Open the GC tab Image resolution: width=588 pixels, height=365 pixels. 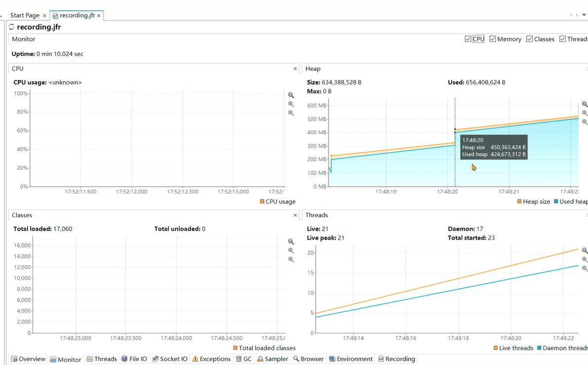point(244,359)
